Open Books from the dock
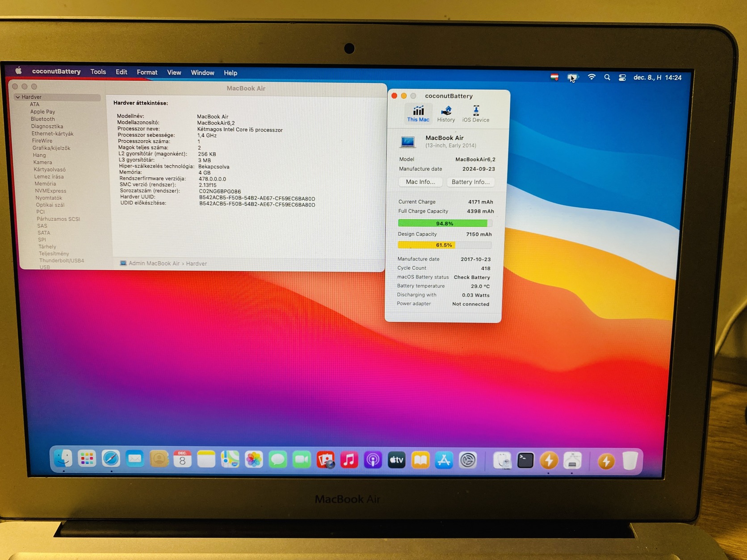 tap(420, 460)
